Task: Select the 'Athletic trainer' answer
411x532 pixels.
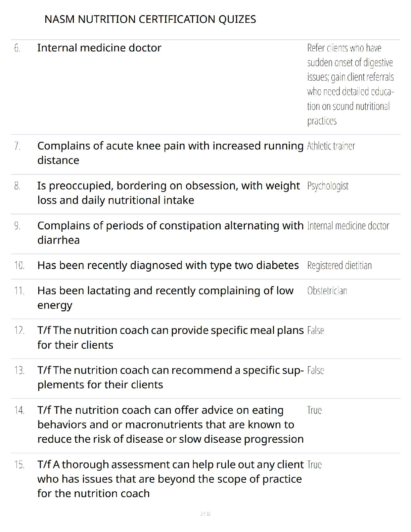Action: tap(331, 146)
